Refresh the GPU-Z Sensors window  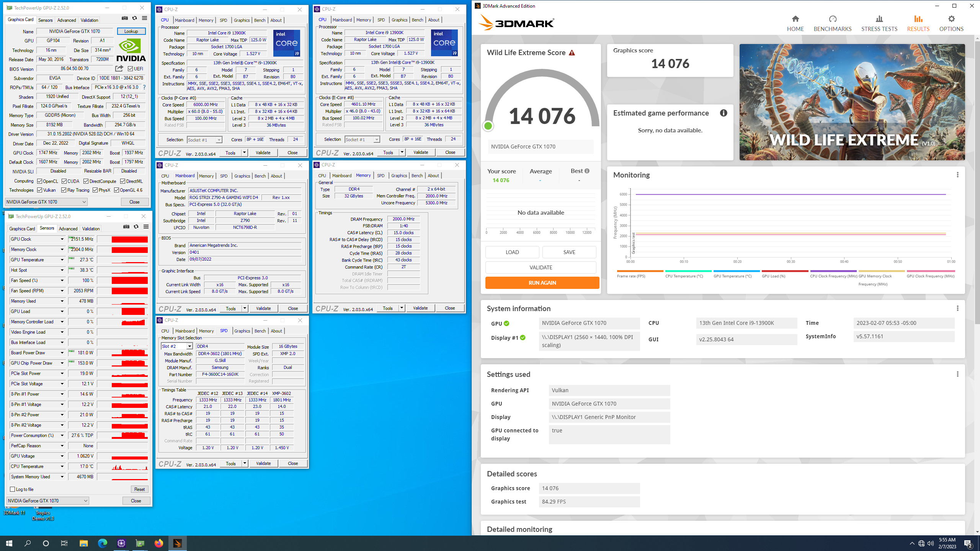136,227
